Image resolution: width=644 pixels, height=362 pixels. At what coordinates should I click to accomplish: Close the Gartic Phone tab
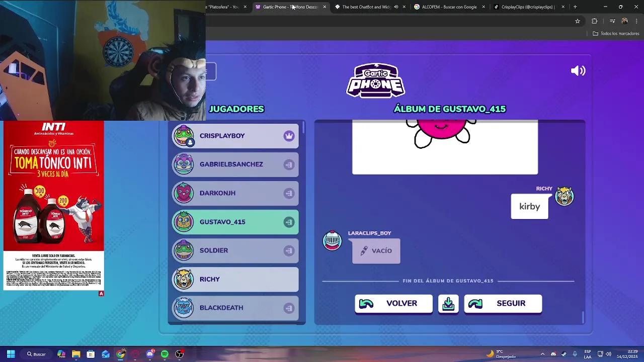click(325, 7)
